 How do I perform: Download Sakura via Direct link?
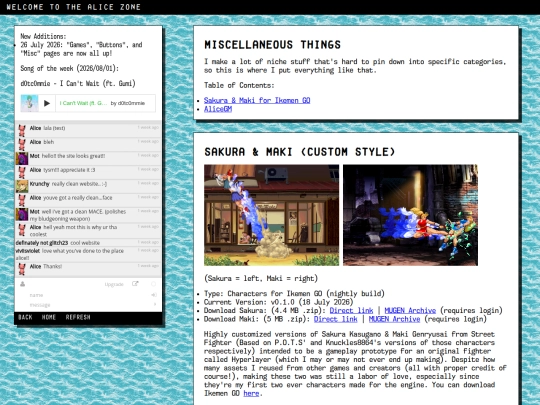(351, 311)
